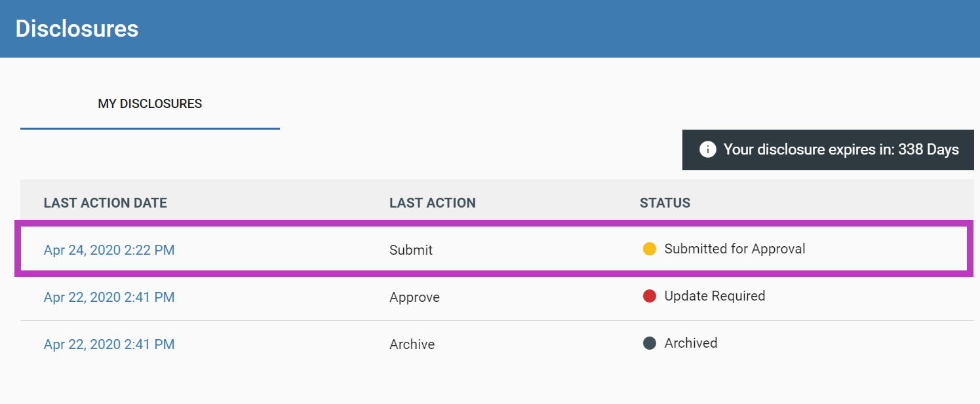
Task: Sort by the Status column header
Action: (665, 203)
